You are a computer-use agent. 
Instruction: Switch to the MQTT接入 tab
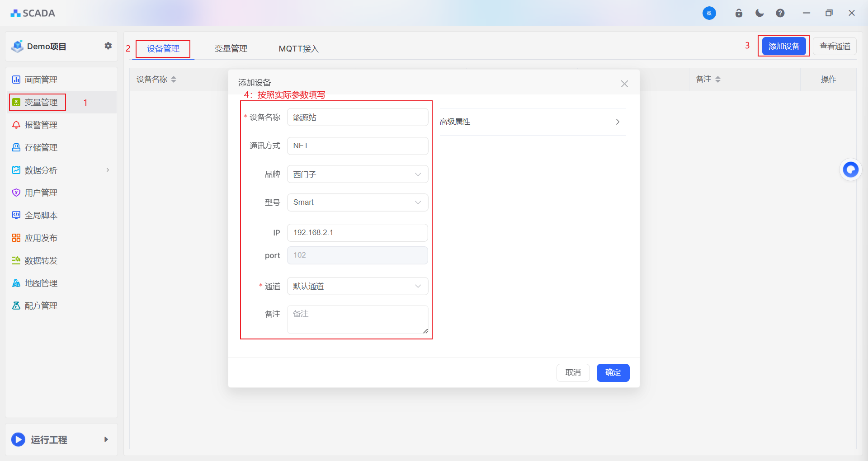coord(298,48)
